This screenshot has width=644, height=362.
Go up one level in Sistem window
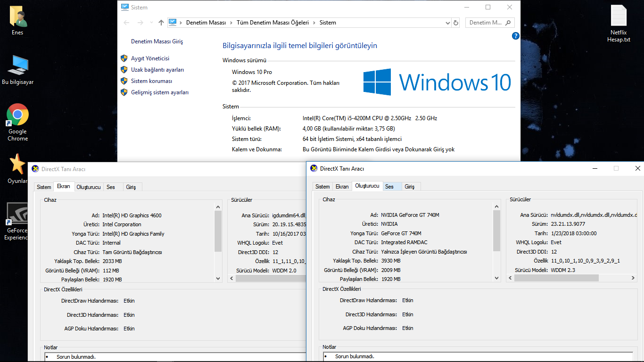click(x=161, y=23)
